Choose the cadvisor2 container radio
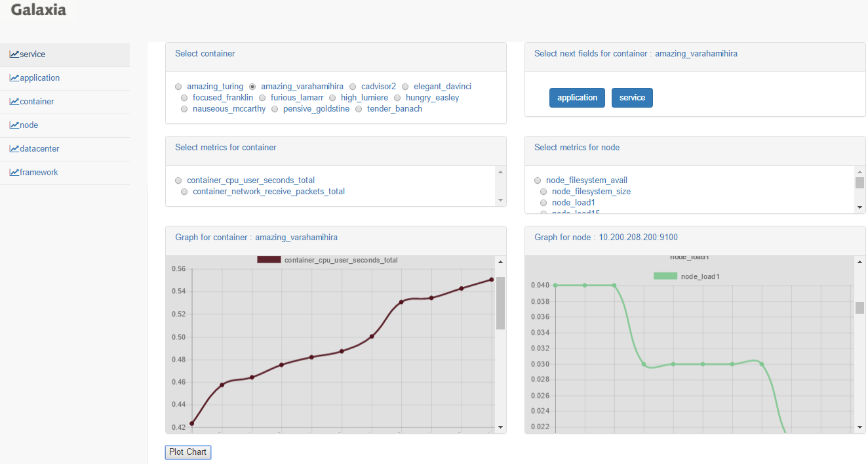This screenshot has height=464, width=868. pos(353,87)
